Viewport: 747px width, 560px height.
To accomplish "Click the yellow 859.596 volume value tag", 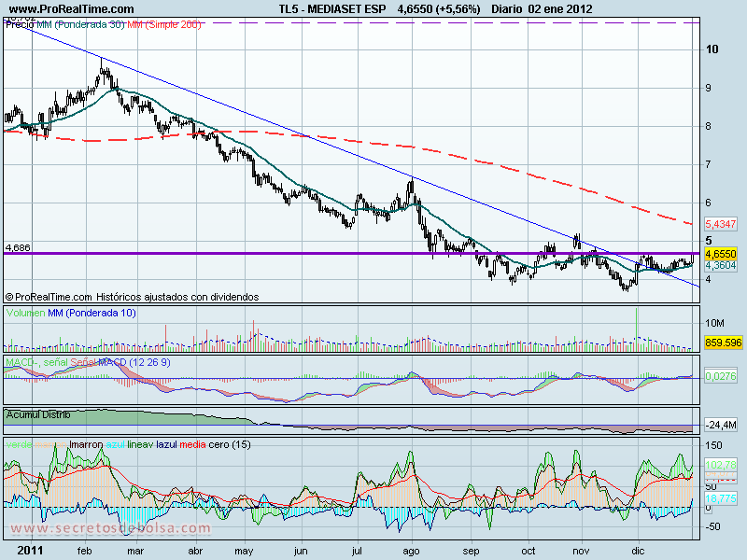I will pyautogui.click(x=723, y=343).
